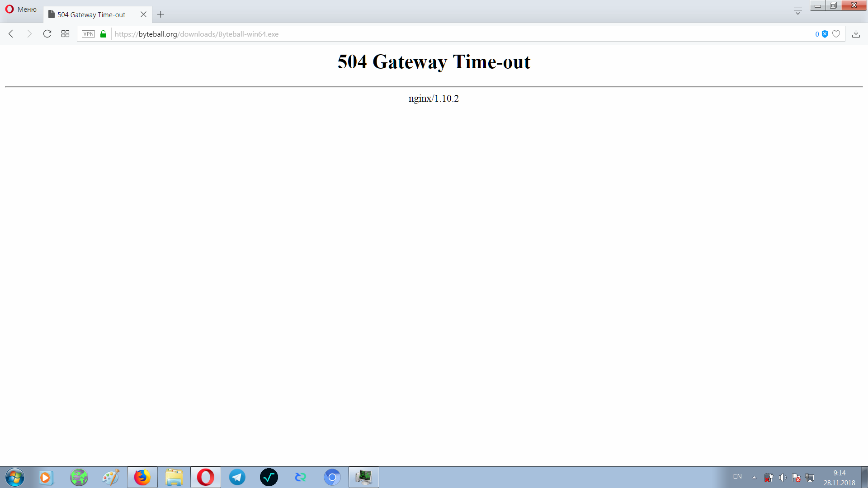The width and height of the screenshot is (868, 488).
Task: Open the downloads panel
Action: click(x=856, y=34)
